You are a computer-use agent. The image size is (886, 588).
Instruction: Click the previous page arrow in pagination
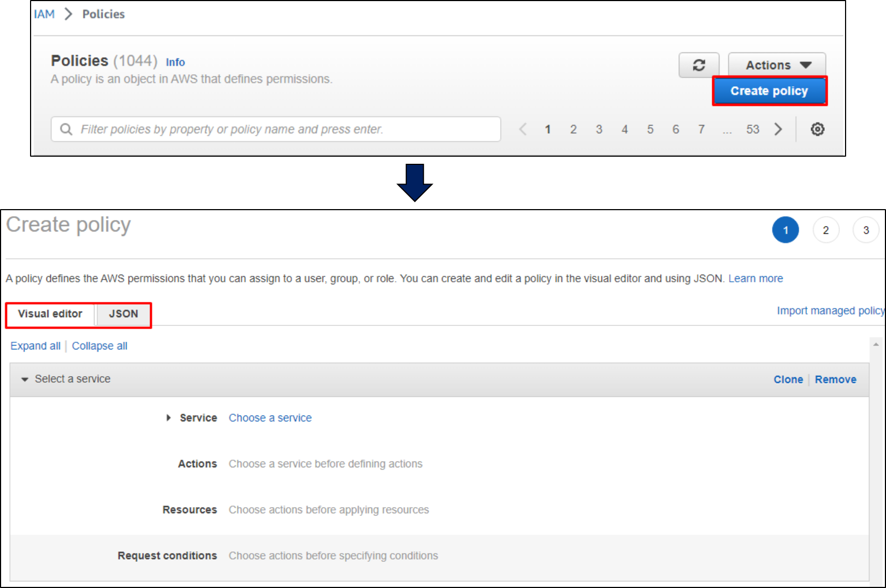pyautogui.click(x=523, y=129)
